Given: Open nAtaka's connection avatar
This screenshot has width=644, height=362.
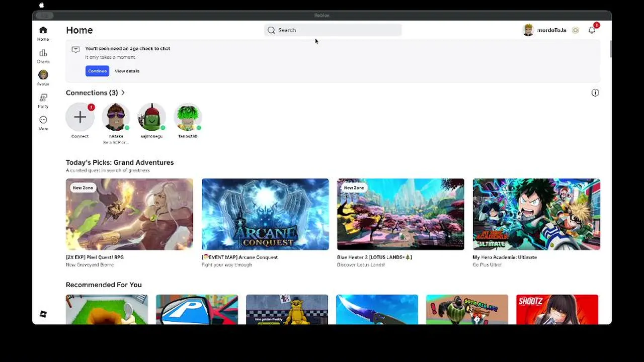Looking at the screenshot, I should pyautogui.click(x=116, y=117).
